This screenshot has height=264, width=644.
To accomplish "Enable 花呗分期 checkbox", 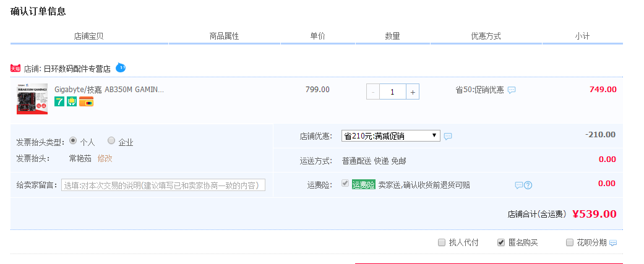I will pos(569,242).
